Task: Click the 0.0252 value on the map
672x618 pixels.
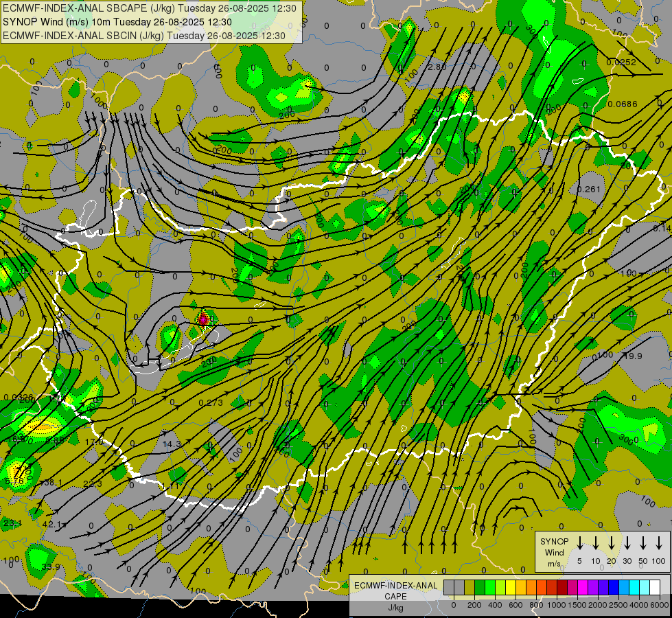Action: [x=621, y=62]
